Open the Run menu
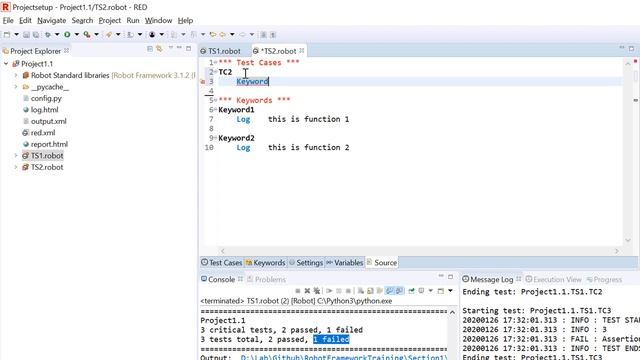 coord(133,20)
